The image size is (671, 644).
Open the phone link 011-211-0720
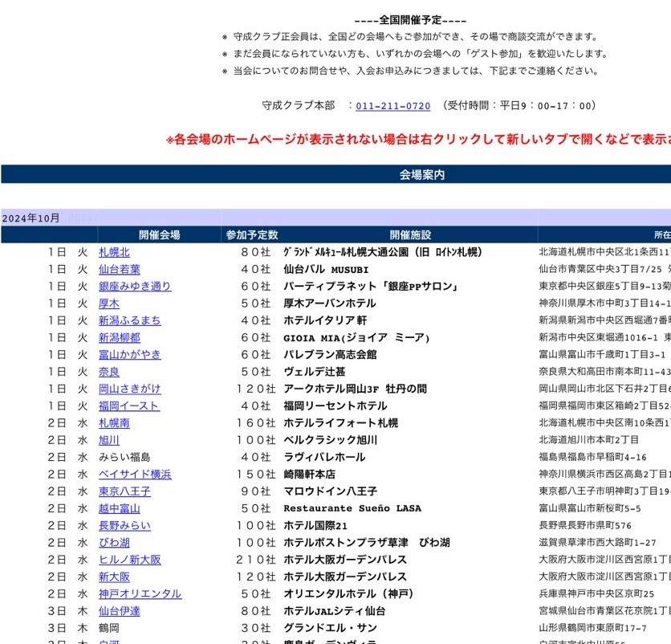point(392,106)
